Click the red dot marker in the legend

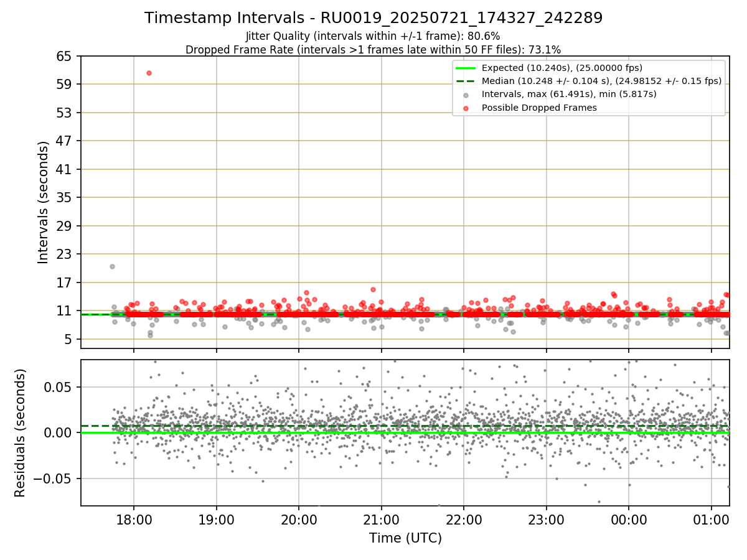pos(467,108)
